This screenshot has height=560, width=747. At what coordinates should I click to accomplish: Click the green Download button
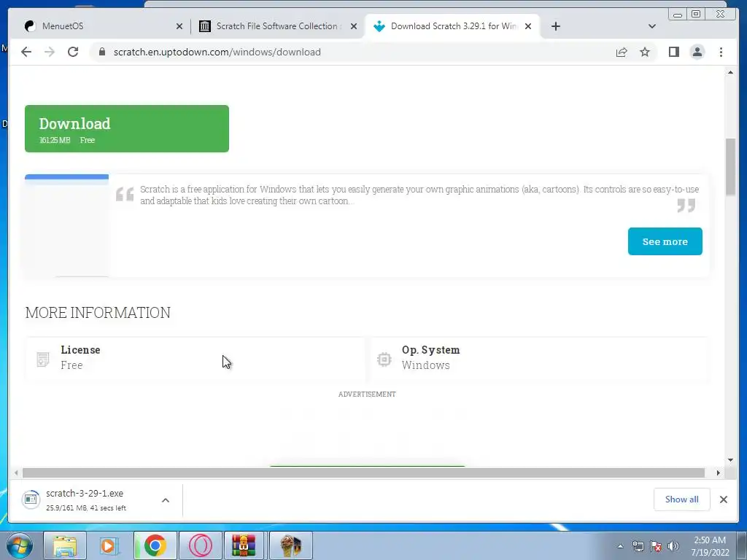[127, 128]
